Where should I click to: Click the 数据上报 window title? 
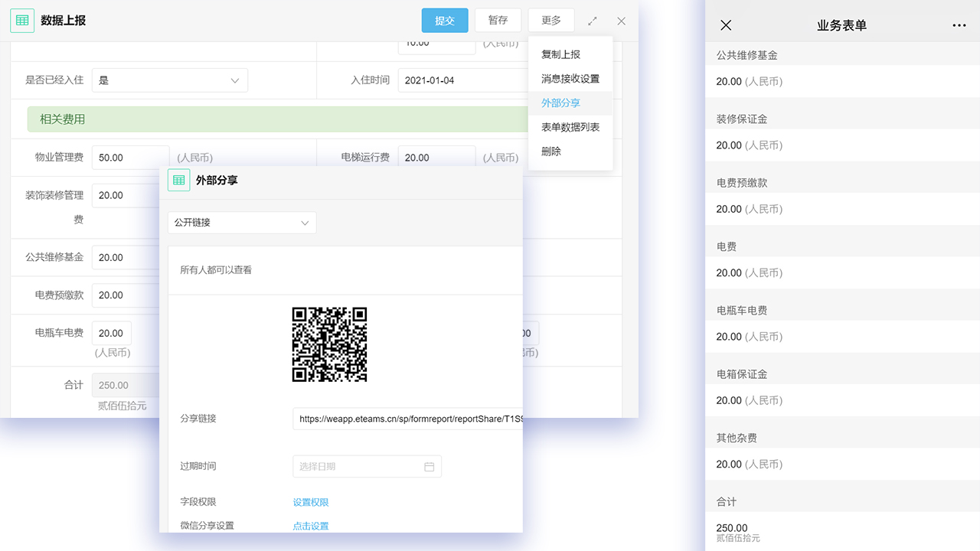click(x=63, y=21)
